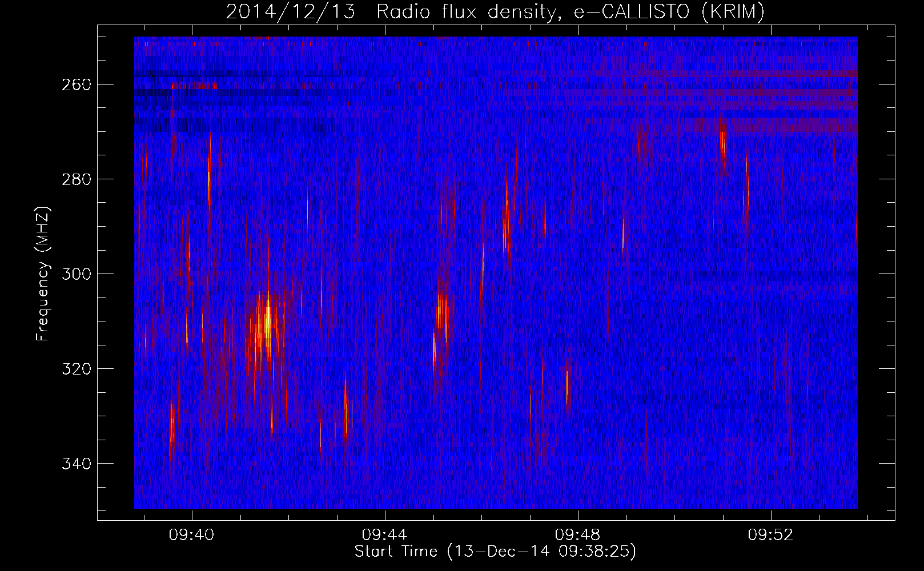Click the plot title '2014/12/13 Radio flux density, e-CALLISTO (KRIM)'
The image size is (924, 571).
click(x=495, y=11)
